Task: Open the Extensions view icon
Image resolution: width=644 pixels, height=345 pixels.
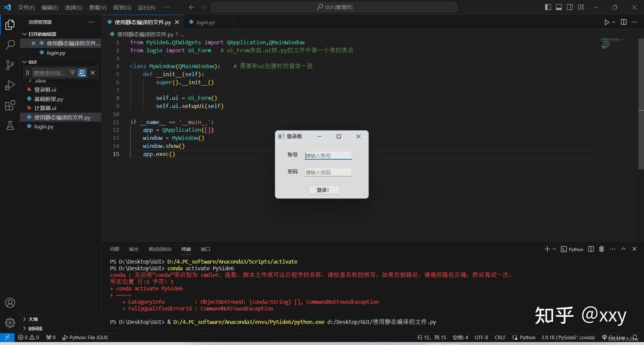Action: tap(10, 105)
